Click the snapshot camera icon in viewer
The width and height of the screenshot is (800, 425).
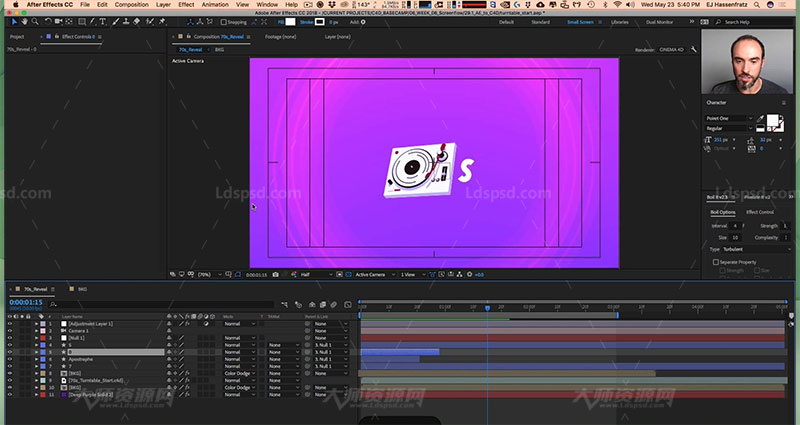(276, 274)
